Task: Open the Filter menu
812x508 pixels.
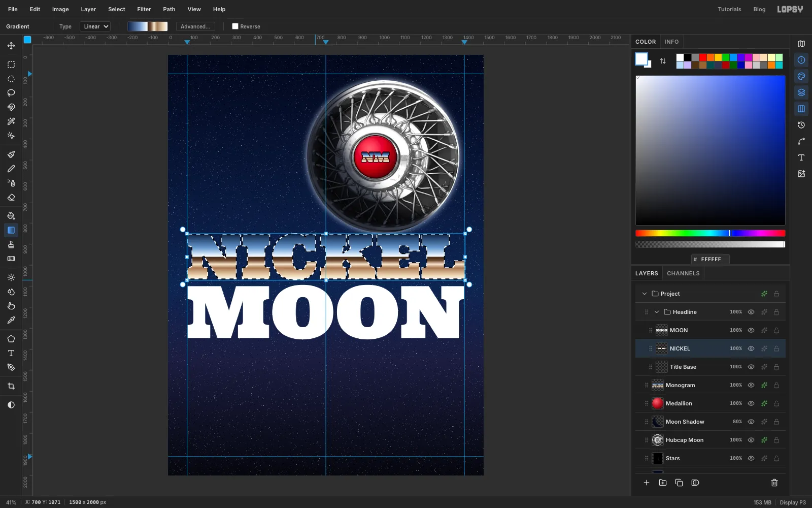Action: (144, 9)
